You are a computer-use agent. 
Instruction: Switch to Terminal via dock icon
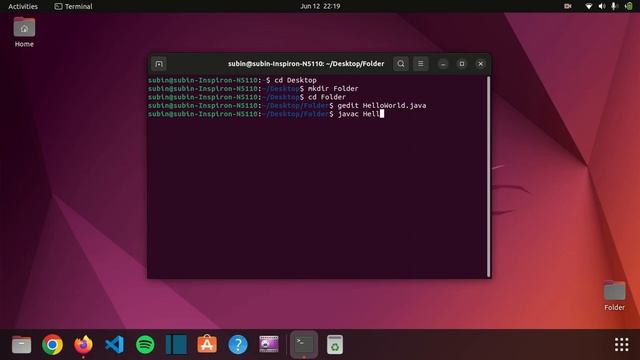[304, 345]
